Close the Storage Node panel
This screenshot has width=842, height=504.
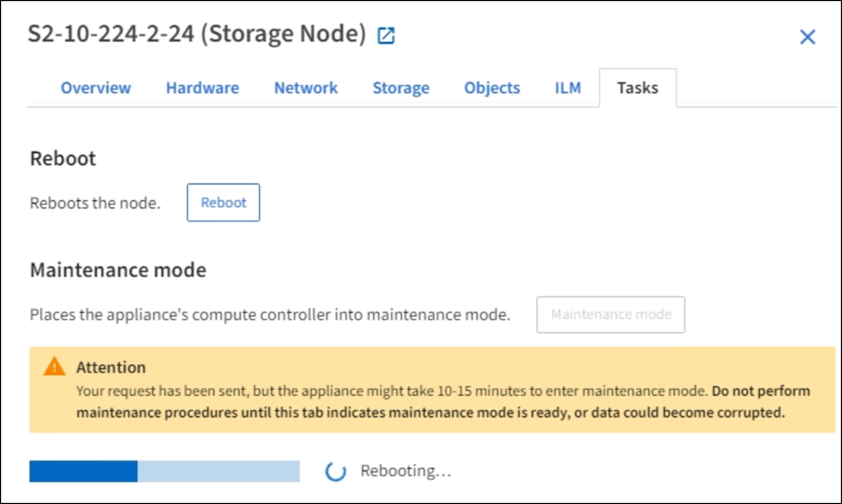pos(807,37)
